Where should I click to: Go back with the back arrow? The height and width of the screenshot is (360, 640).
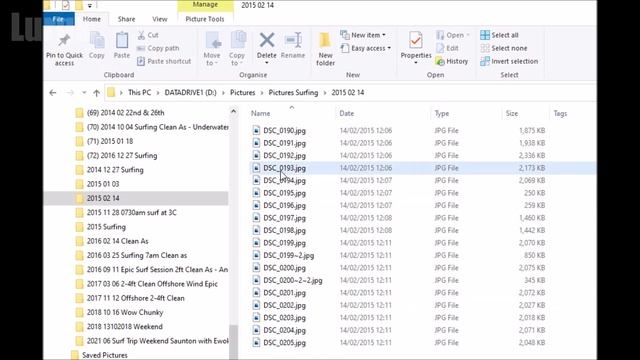coord(53,93)
